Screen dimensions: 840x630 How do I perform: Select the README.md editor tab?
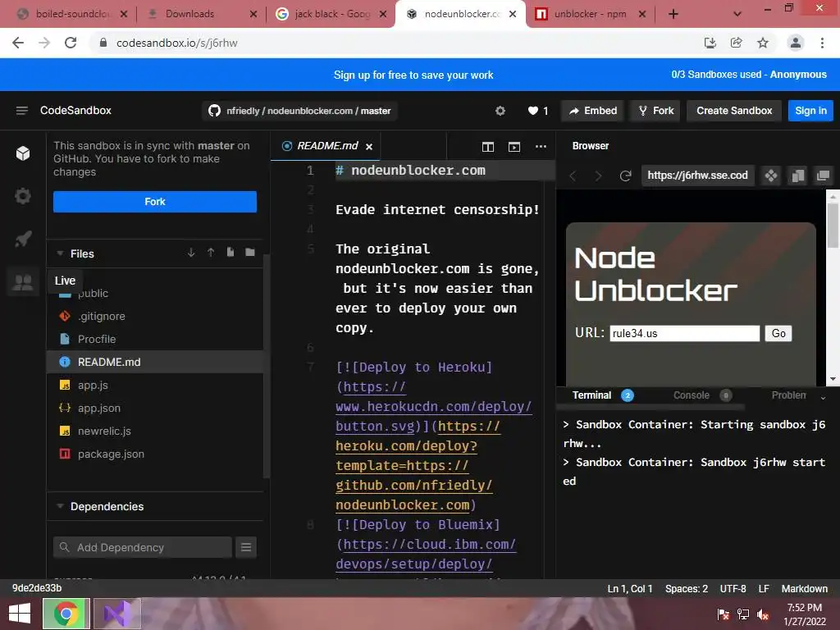[326, 146]
